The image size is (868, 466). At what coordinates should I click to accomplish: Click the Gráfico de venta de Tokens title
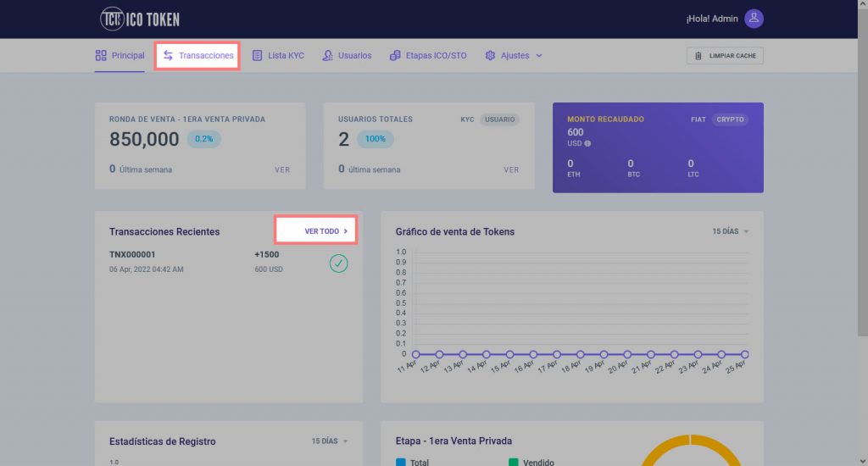(x=455, y=232)
